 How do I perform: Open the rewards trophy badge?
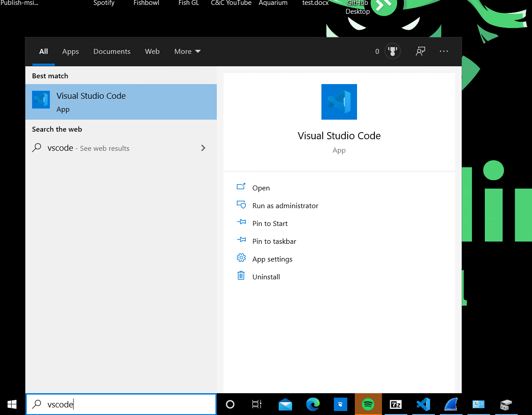tap(392, 52)
